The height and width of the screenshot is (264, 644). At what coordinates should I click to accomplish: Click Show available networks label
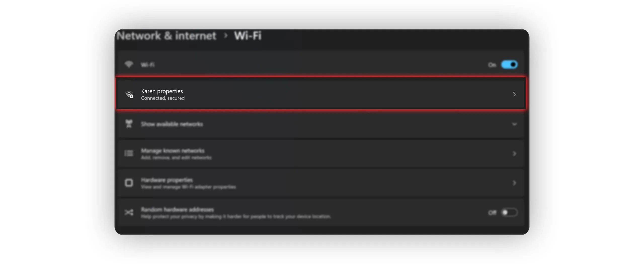click(172, 124)
